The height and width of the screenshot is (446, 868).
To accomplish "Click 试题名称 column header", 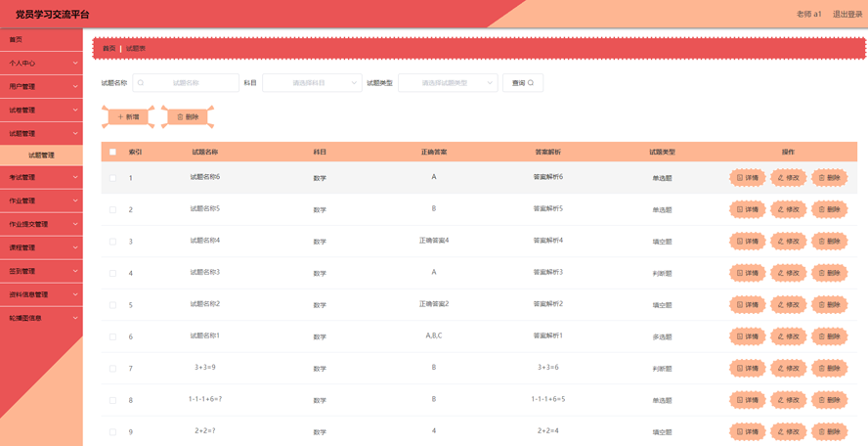I will 205,152.
